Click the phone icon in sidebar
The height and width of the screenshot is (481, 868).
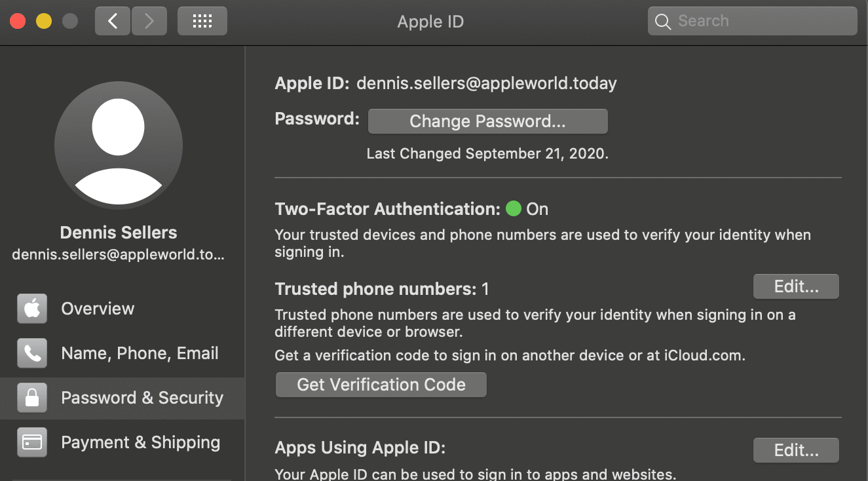coord(32,353)
